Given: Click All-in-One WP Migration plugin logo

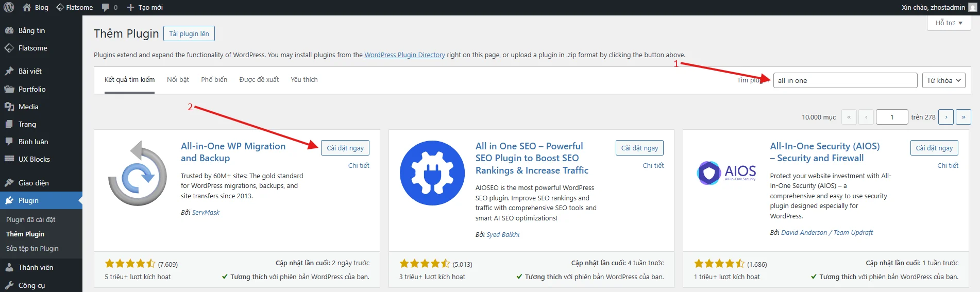Looking at the screenshot, I should [138, 173].
